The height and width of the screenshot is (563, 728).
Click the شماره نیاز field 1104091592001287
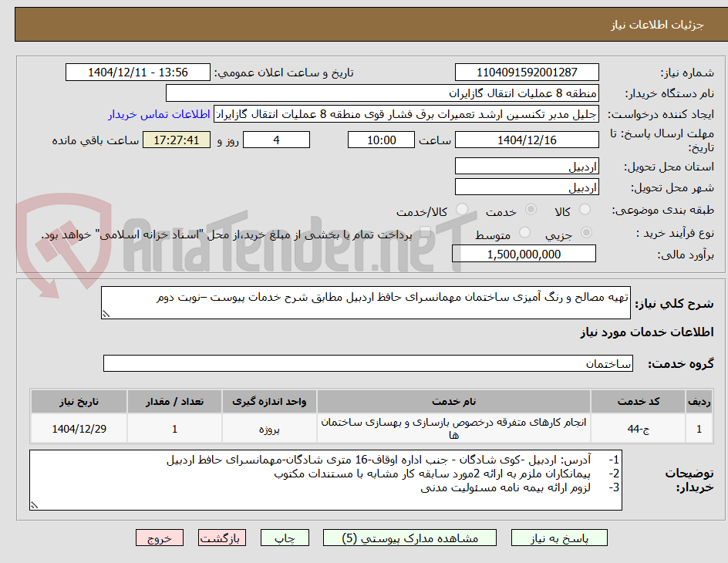(527, 72)
